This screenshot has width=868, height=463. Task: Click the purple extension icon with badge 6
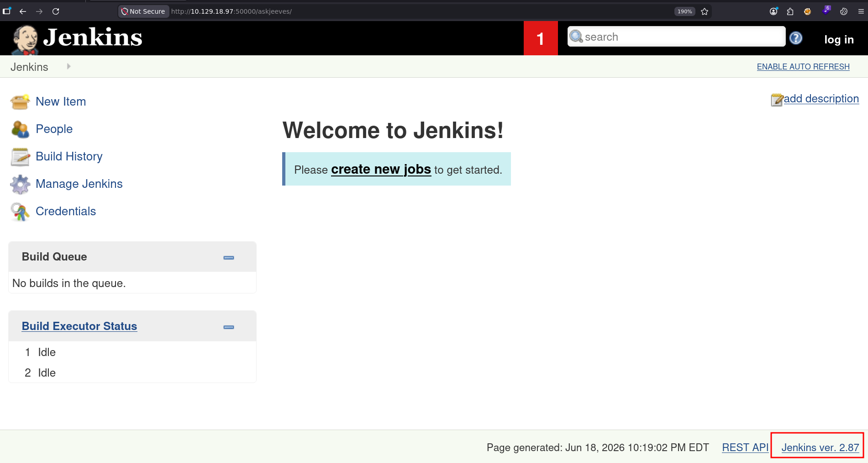click(x=826, y=11)
